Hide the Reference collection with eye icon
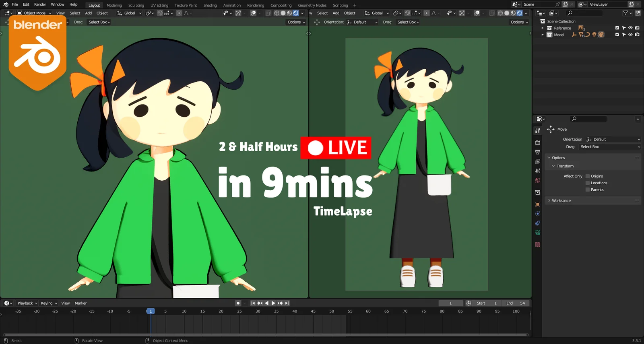The height and width of the screenshot is (344, 644). pos(630,28)
